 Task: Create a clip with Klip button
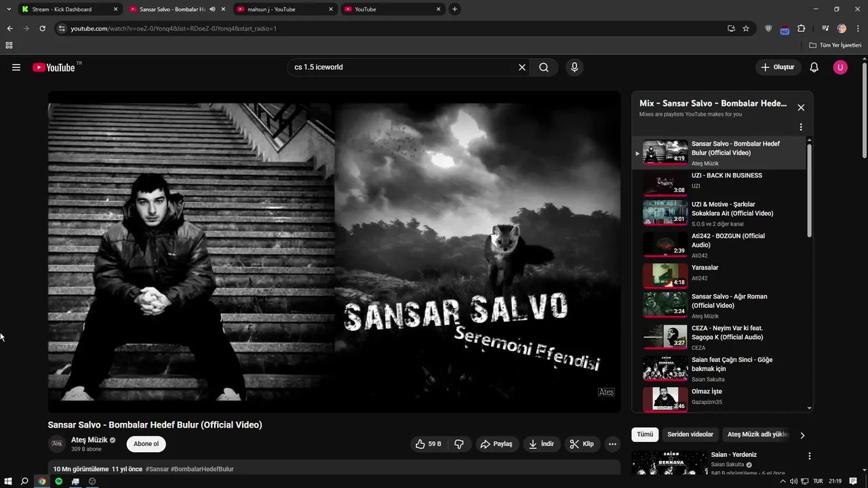click(x=582, y=444)
